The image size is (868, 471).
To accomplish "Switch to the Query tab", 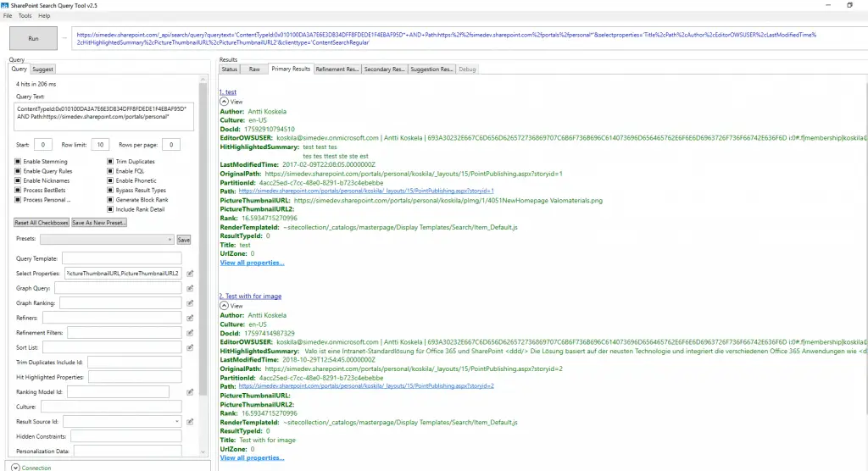I will pos(19,69).
